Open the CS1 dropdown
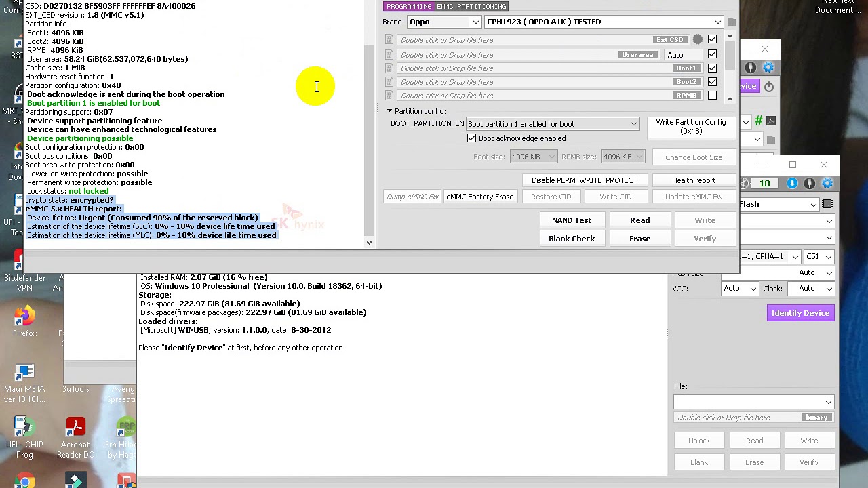This screenshot has height=488, width=868. 820,257
